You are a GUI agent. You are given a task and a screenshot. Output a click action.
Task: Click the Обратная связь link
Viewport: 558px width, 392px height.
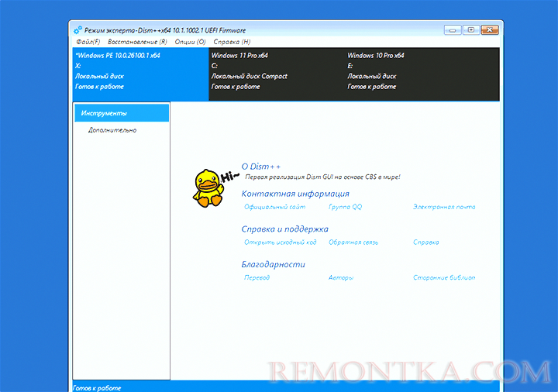pyautogui.click(x=353, y=242)
